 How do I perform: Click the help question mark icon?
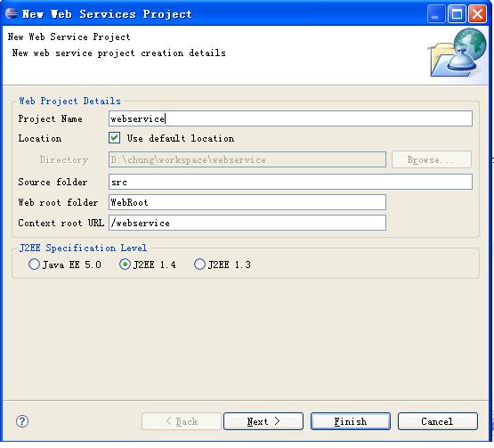[x=22, y=421]
